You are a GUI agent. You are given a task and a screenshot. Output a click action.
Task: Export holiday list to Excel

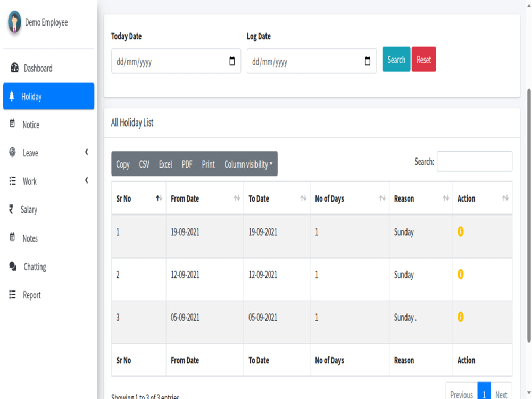tap(165, 164)
